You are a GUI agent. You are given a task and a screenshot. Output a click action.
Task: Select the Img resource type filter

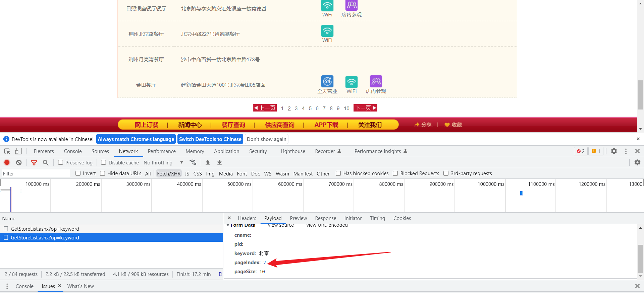pos(210,173)
